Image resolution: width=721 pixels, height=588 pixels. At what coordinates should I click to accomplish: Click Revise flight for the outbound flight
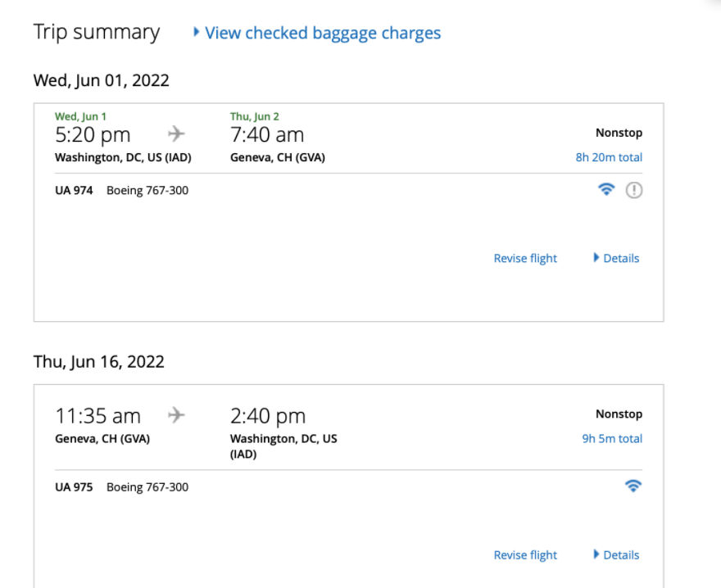click(x=525, y=258)
